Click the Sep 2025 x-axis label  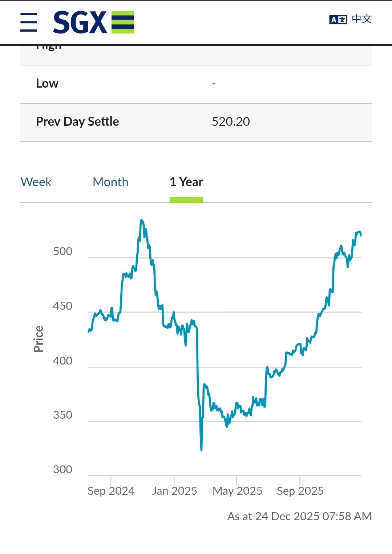pyautogui.click(x=300, y=491)
